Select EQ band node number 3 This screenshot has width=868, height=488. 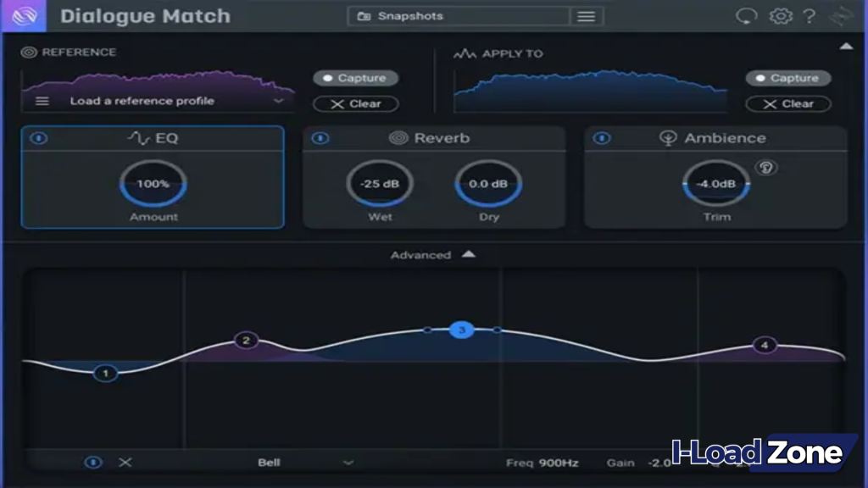(x=460, y=331)
